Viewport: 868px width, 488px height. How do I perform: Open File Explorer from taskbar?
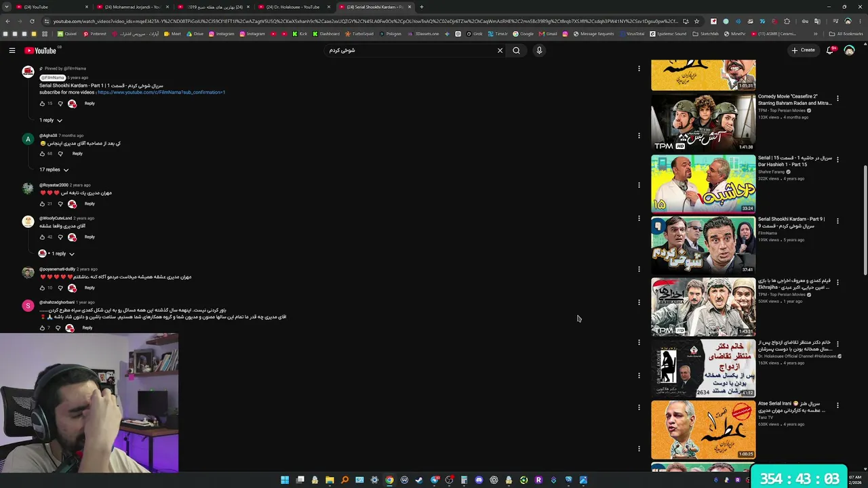(330, 480)
